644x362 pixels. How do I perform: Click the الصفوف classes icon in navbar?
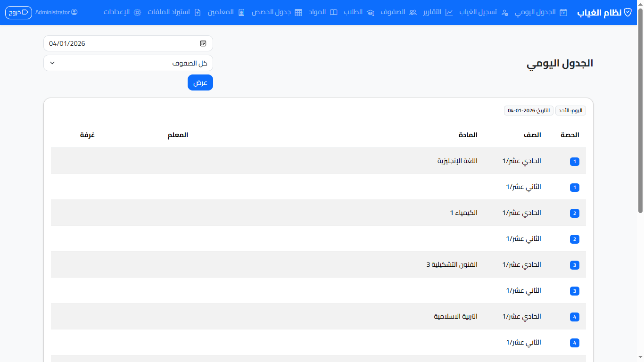point(413,13)
